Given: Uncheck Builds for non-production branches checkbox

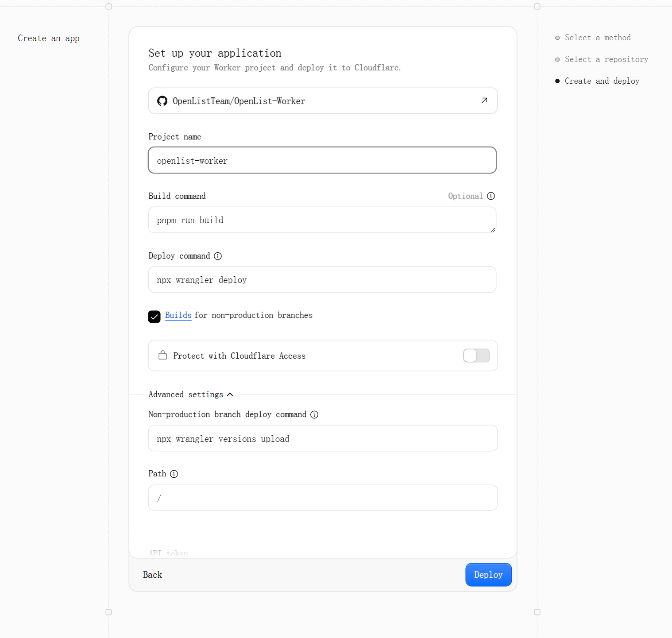Looking at the screenshot, I should click(x=154, y=317).
